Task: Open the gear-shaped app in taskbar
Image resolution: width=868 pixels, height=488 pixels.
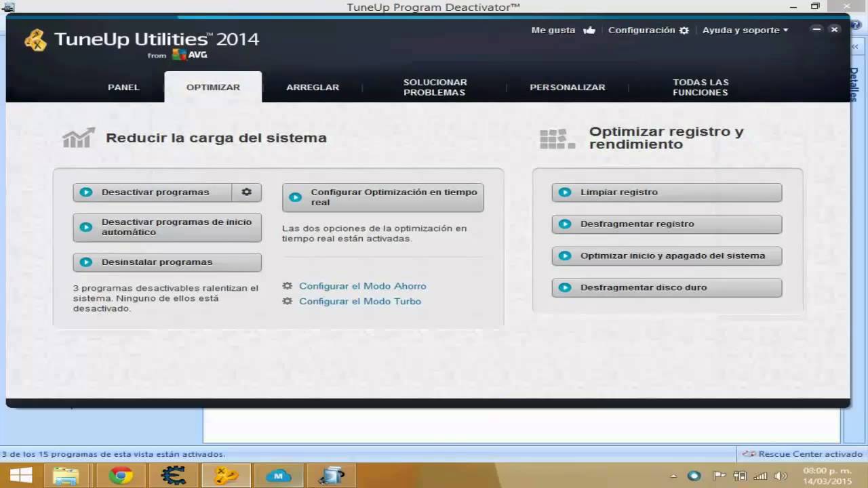Action: 174,476
